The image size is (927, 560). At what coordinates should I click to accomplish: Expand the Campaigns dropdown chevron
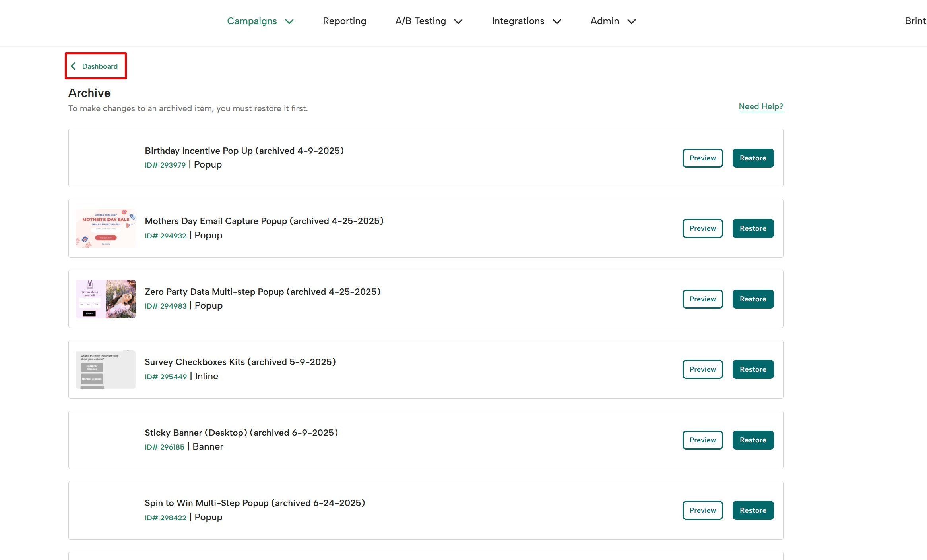click(289, 21)
